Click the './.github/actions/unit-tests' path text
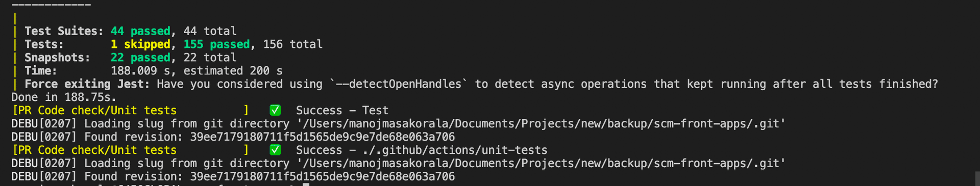 [455, 150]
